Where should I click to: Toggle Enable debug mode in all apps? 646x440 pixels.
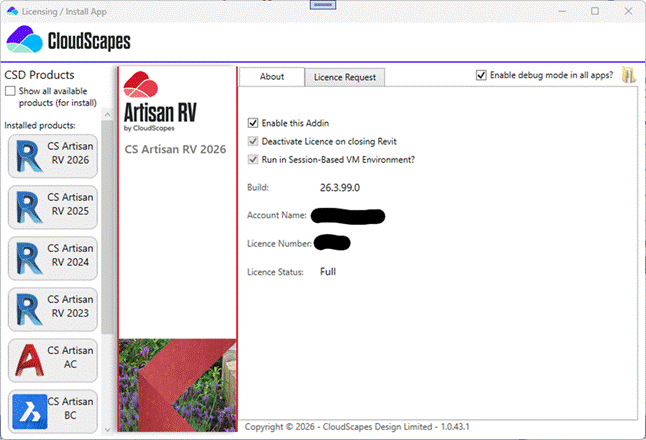click(482, 75)
